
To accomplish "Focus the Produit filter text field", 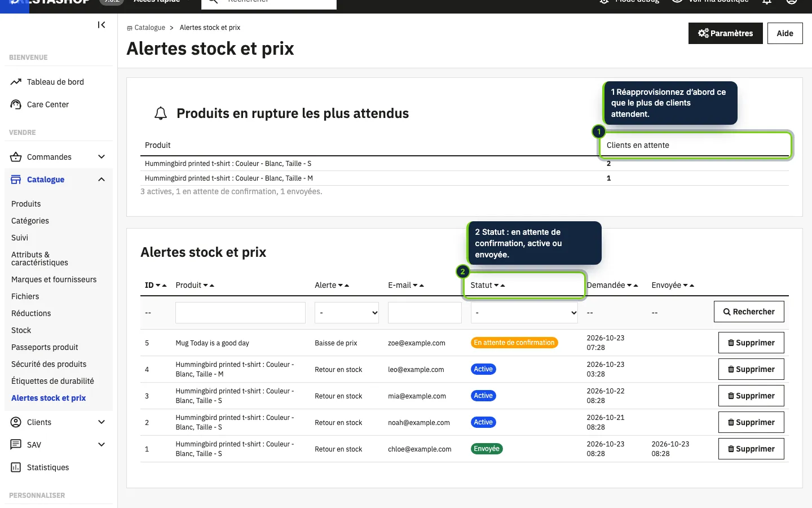I will point(240,313).
